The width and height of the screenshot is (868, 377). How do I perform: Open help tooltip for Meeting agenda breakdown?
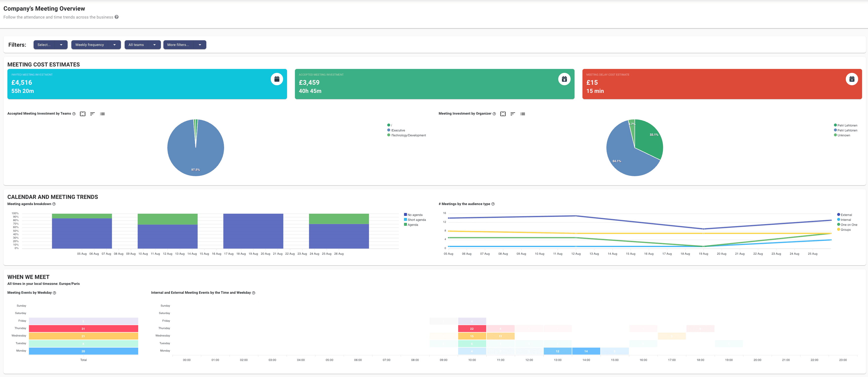[54, 204]
